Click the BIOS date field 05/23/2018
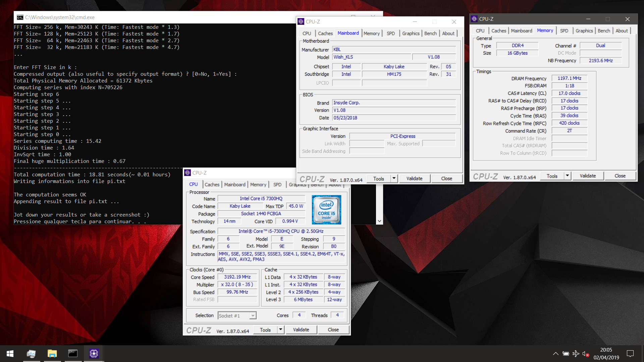Screen dimensions: 644x362 [394, 118]
